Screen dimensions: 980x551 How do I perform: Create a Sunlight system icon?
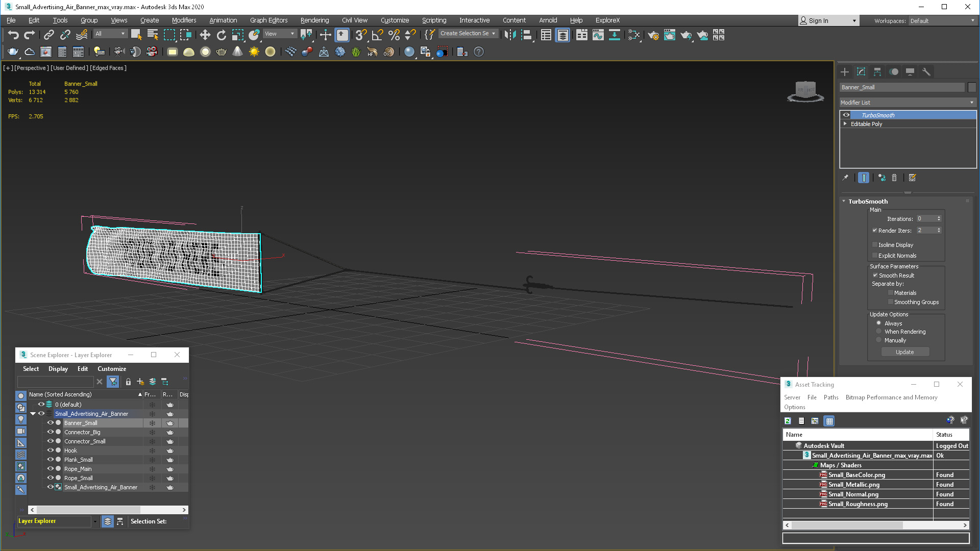[x=254, y=52]
